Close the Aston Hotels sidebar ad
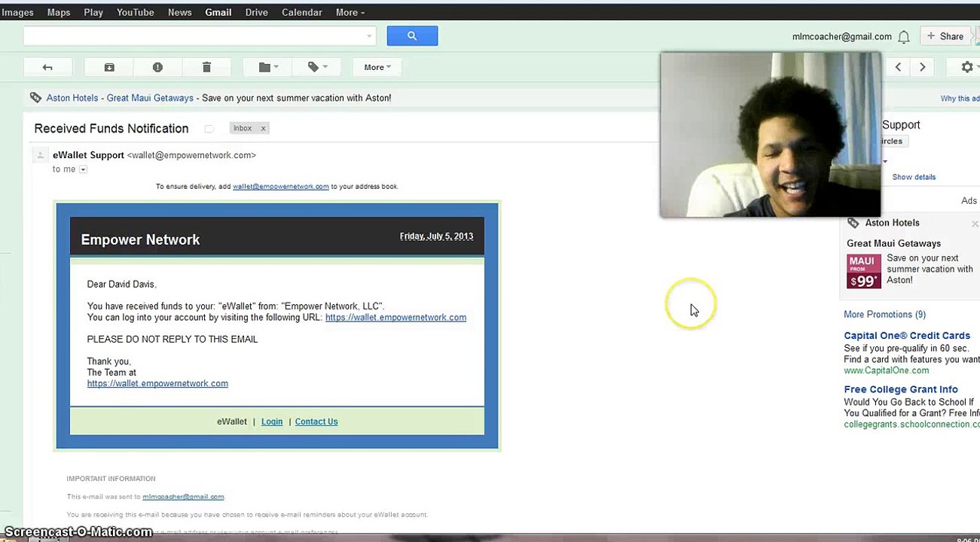 pos(975,224)
